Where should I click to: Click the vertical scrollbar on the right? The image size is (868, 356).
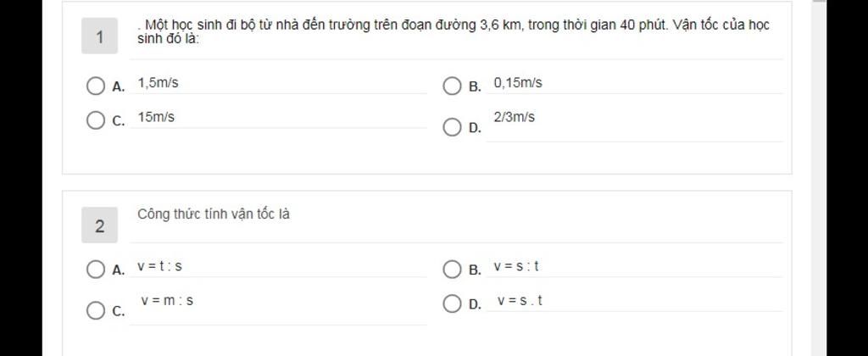[x=819, y=178]
